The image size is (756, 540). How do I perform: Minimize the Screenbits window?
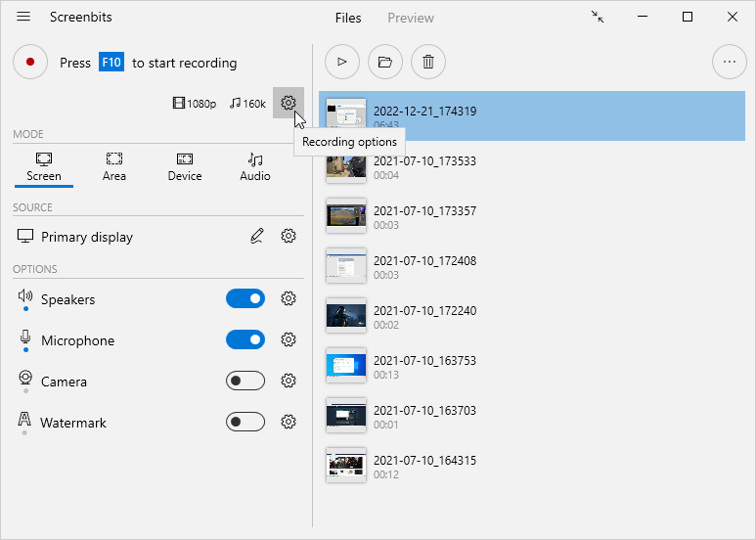(x=643, y=17)
